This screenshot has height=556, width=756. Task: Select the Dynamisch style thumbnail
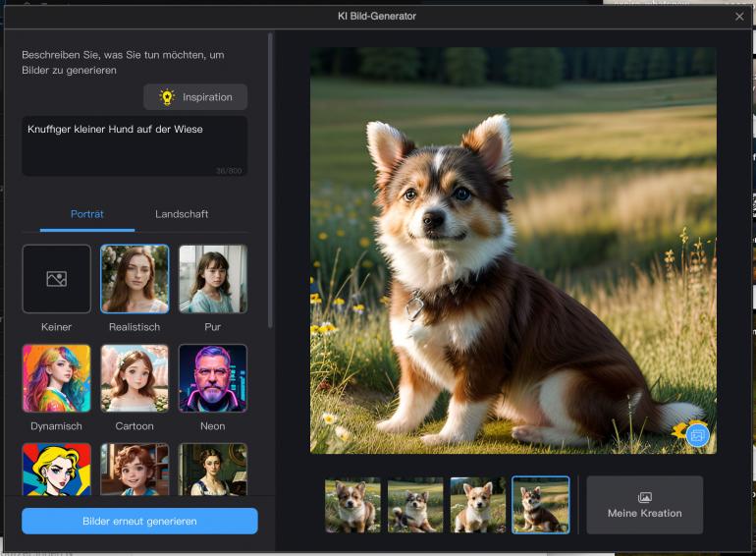click(x=56, y=378)
